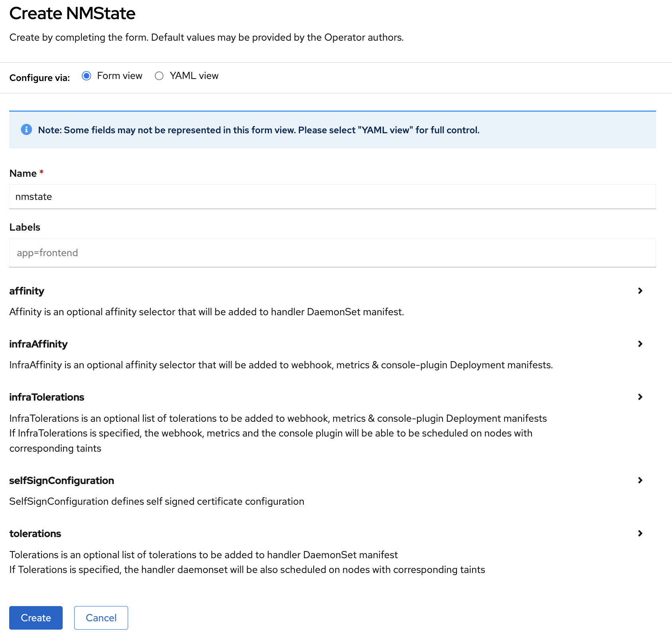Expand the infraAffinity section heading
The height and width of the screenshot is (640, 672).
[x=38, y=344]
